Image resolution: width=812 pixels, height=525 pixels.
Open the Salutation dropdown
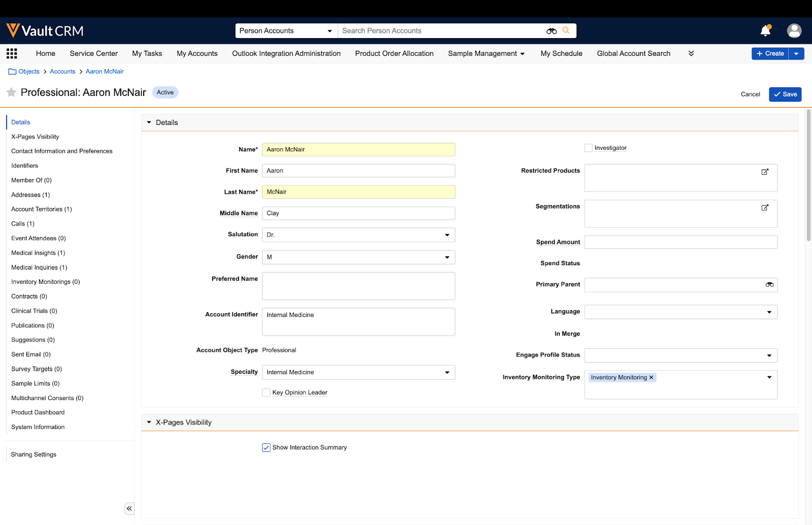click(x=358, y=235)
